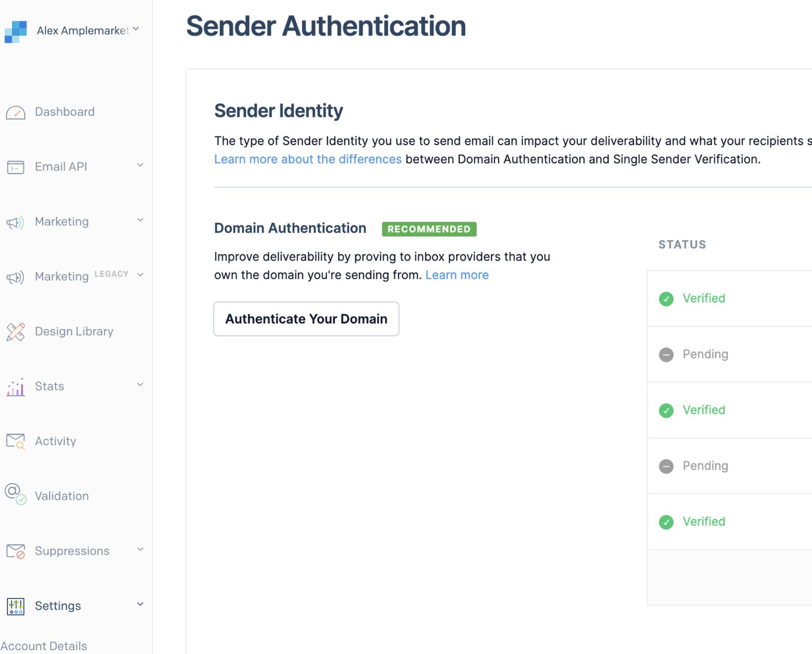Open Account Details in the sidebar
This screenshot has width=812, height=654.
pos(44,646)
